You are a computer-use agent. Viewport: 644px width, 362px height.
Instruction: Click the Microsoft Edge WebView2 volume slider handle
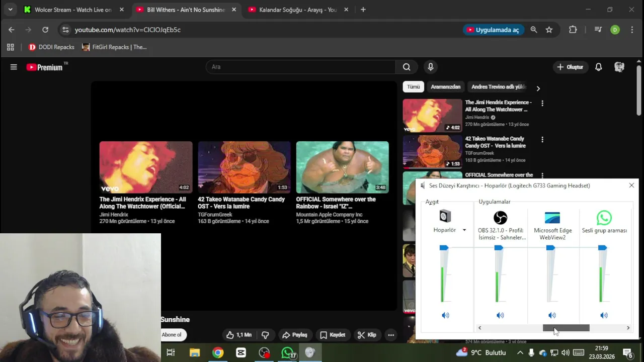point(550,247)
